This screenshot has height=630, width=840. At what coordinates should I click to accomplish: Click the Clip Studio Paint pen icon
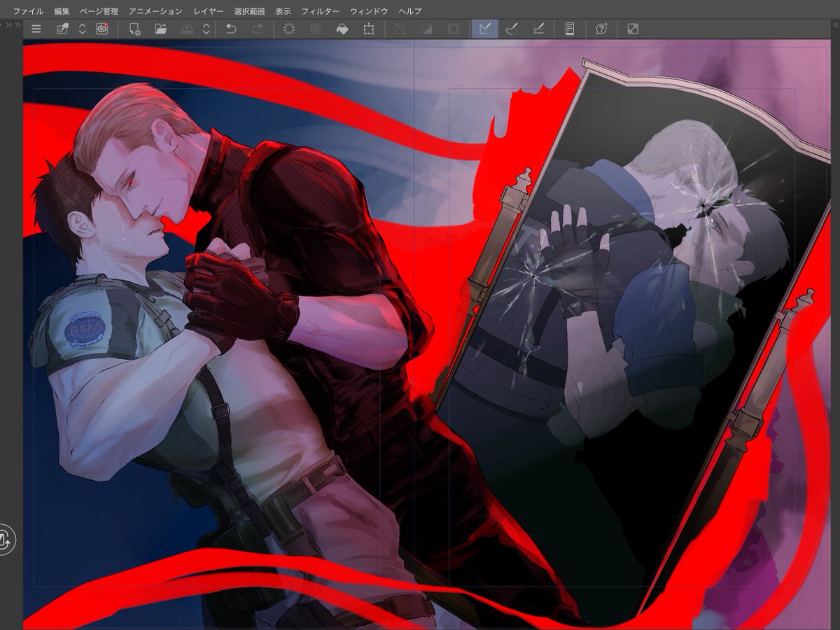[x=62, y=29]
